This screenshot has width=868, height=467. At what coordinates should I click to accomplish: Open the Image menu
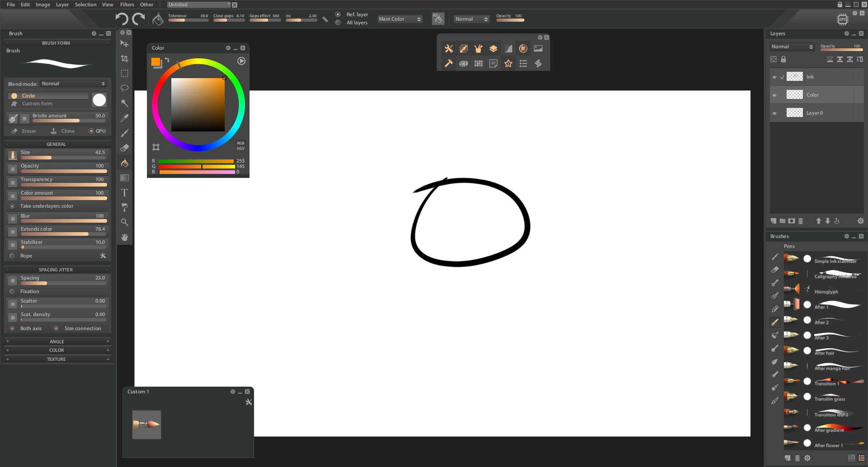(x=43, y=5)
